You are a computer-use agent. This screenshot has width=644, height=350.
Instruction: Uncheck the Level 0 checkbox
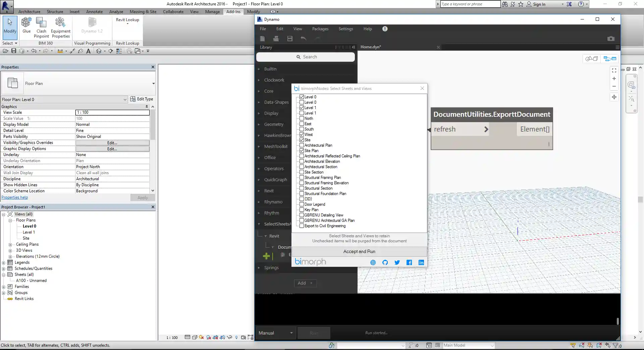[302, 97]
